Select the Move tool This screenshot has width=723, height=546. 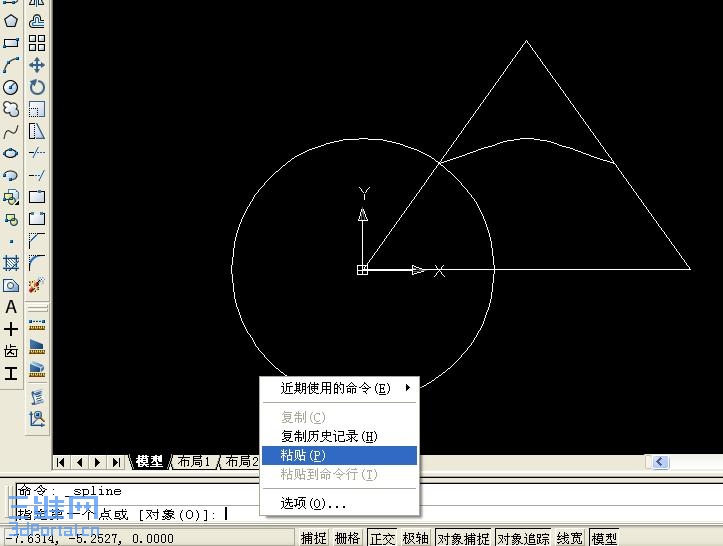[x=37, y=65]
